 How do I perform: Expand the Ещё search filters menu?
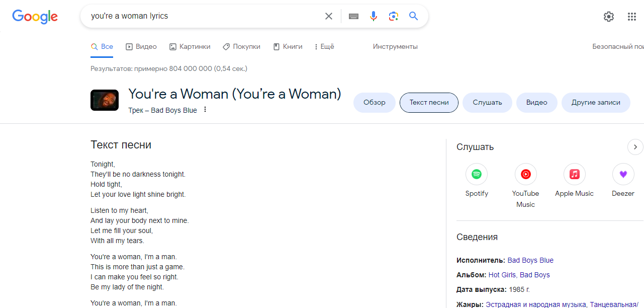(324, 47)
